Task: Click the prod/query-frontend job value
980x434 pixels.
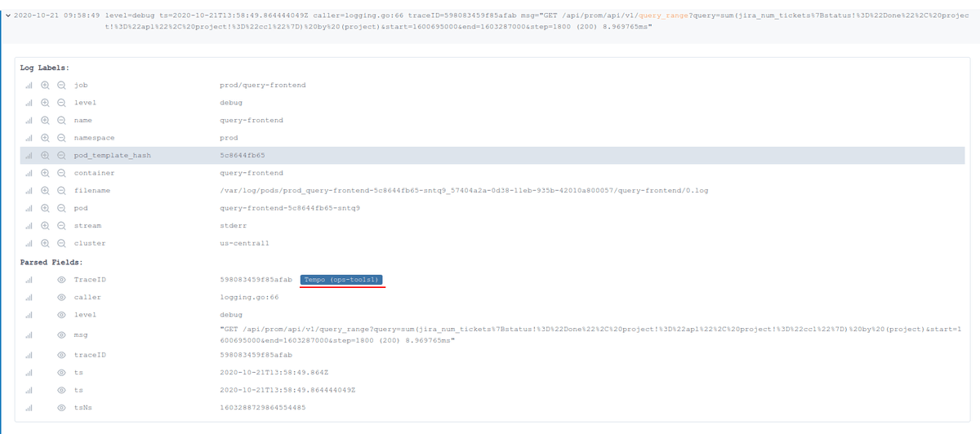Action: click(263, 85)
